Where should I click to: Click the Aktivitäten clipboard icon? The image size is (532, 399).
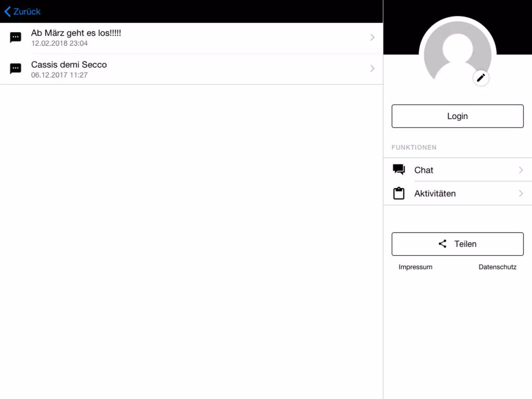399,193
